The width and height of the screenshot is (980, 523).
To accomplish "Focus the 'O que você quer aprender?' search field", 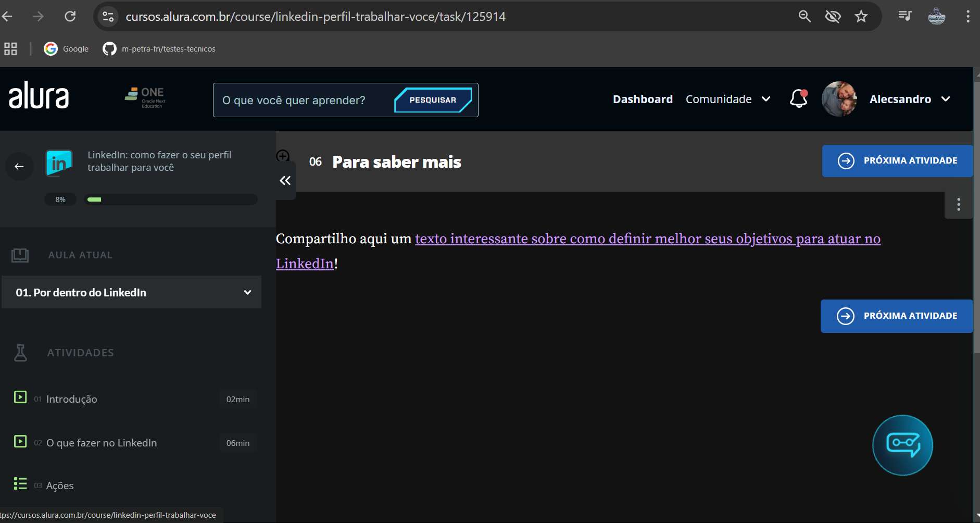I will pos(305,100).
